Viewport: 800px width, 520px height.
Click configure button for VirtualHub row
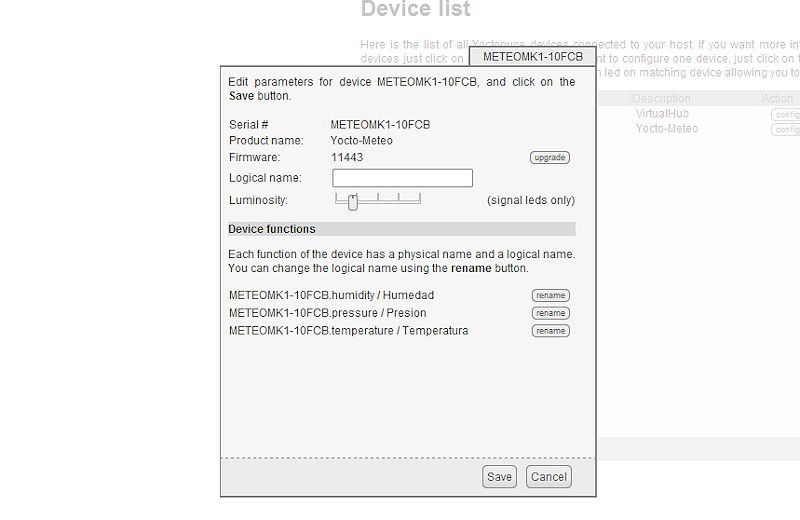click(785, 115)
